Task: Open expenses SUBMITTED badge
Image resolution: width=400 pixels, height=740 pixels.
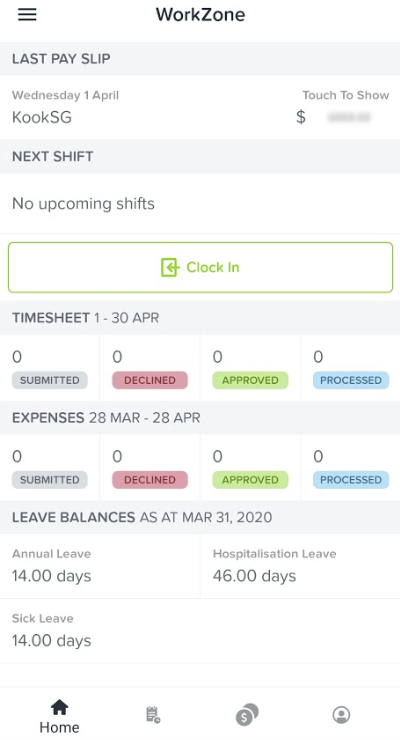Action: coord(50,480)
